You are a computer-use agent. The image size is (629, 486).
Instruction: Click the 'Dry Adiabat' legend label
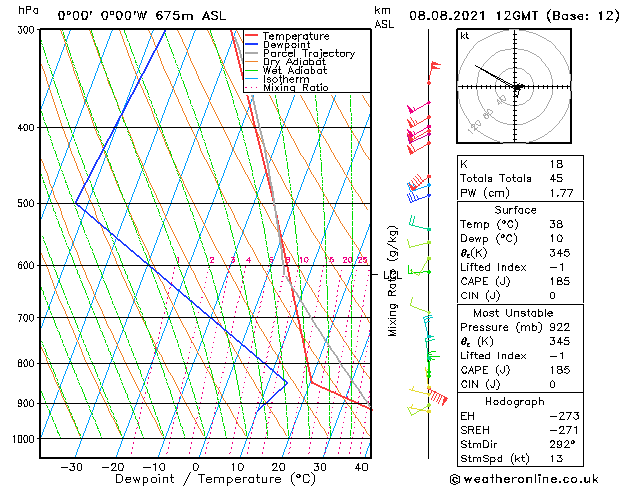(294, 62)
